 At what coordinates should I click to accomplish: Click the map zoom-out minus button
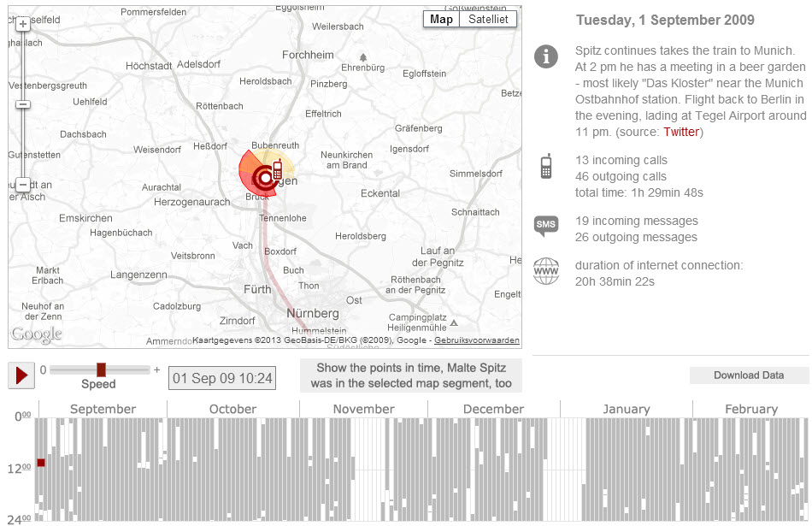coord(23,185)
